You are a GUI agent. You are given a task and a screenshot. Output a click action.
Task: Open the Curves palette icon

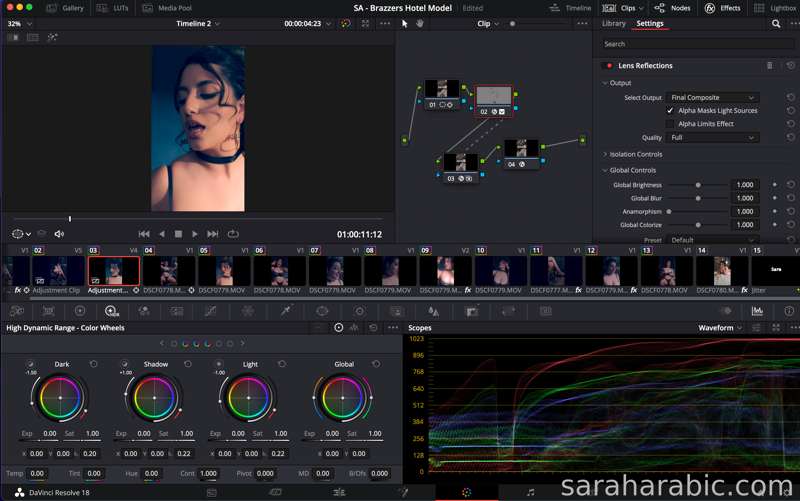(210, 311)
